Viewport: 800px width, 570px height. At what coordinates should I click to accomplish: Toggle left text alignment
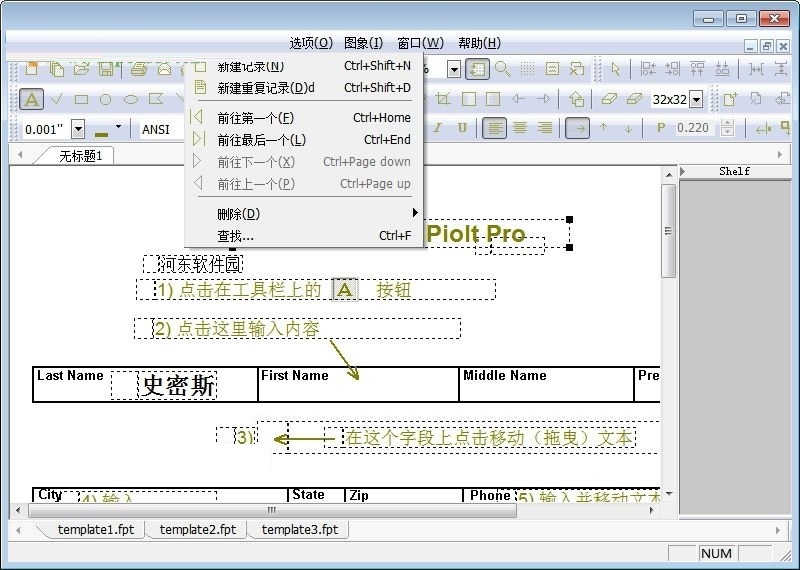pos(495,128)
